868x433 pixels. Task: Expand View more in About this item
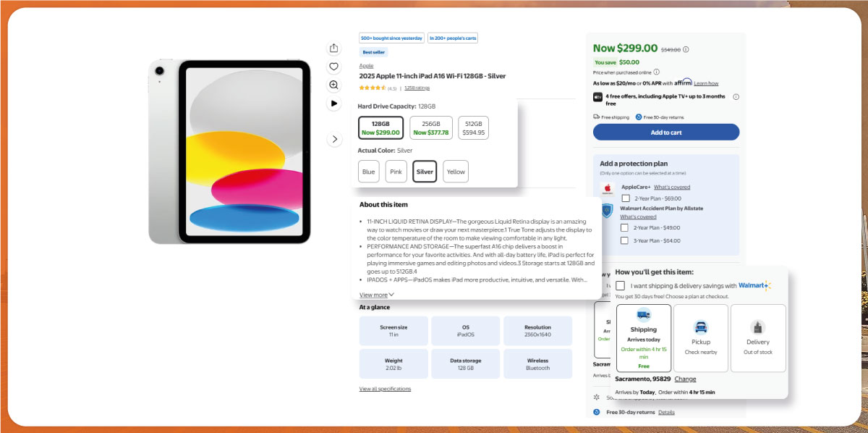(x=377, y=295)
